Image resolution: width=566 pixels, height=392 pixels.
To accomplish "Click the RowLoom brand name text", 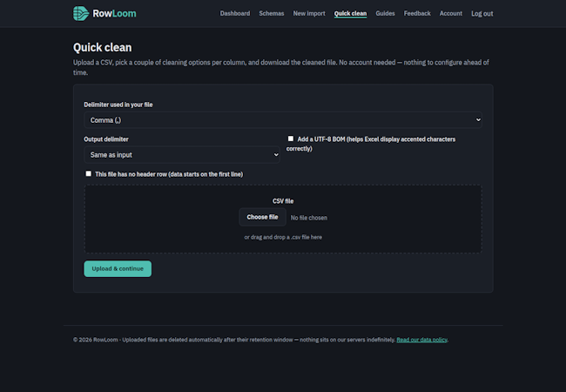I will coord(114,13).
